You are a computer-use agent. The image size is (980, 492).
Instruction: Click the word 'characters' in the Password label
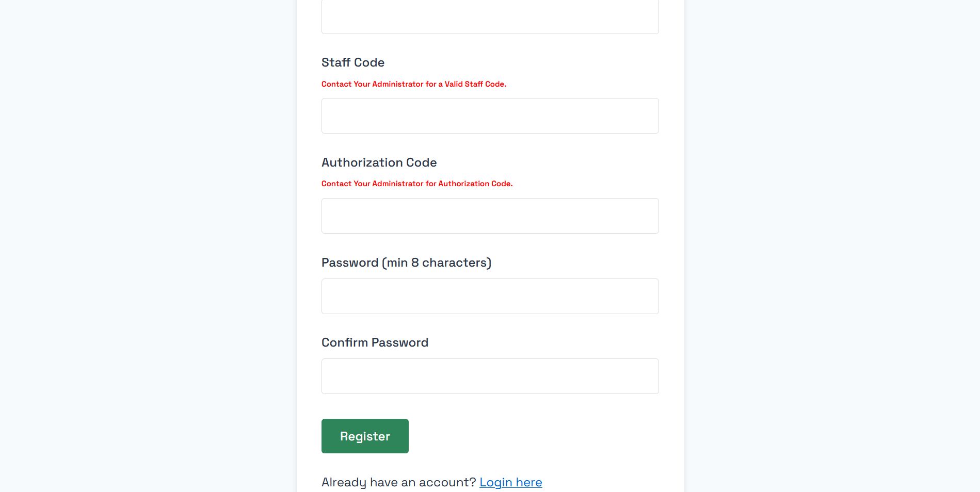coord(455,263)
